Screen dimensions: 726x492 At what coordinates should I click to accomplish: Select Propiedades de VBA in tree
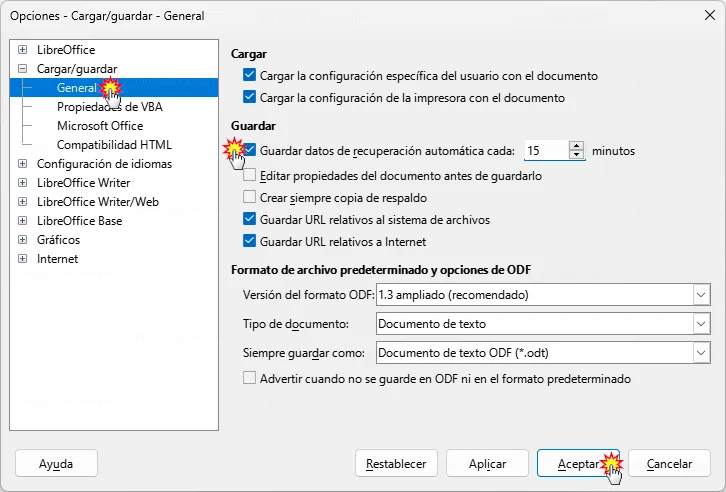click(110, 106)
